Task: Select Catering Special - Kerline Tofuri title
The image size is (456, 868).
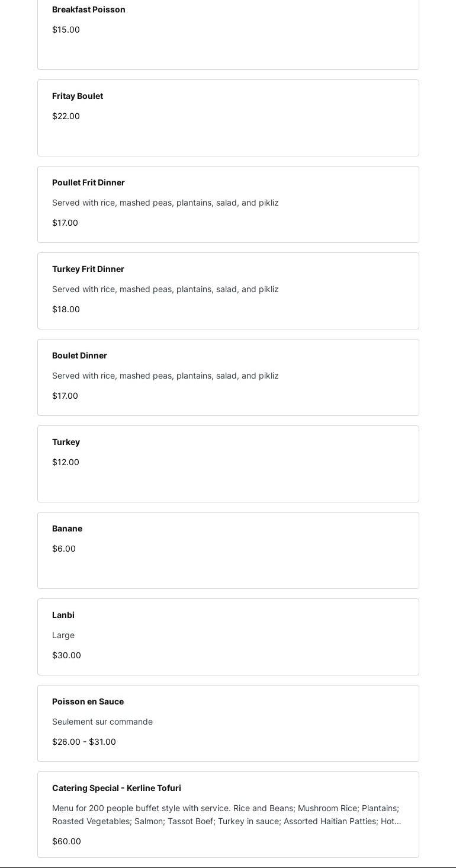Action: pyautogui.click(x=117, y=788)
